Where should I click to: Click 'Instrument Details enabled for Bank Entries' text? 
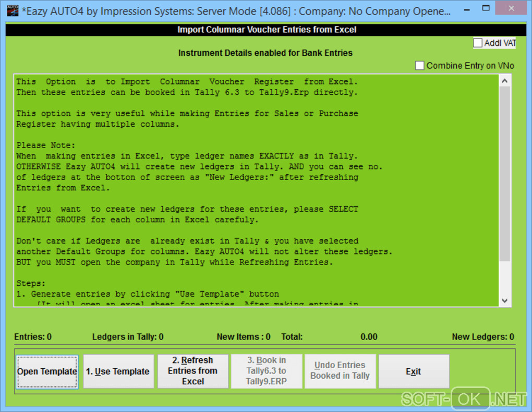click(265, 53)
